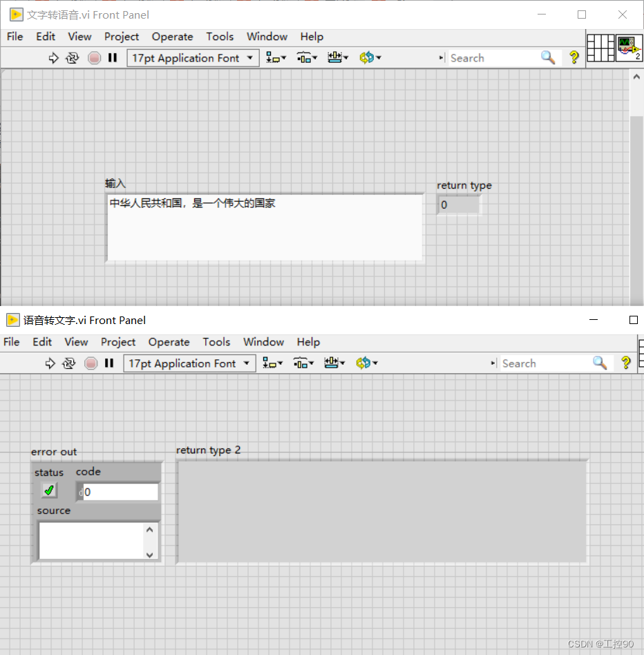Run the 文字转语音 VI with the run arrow

pos(54,58)
